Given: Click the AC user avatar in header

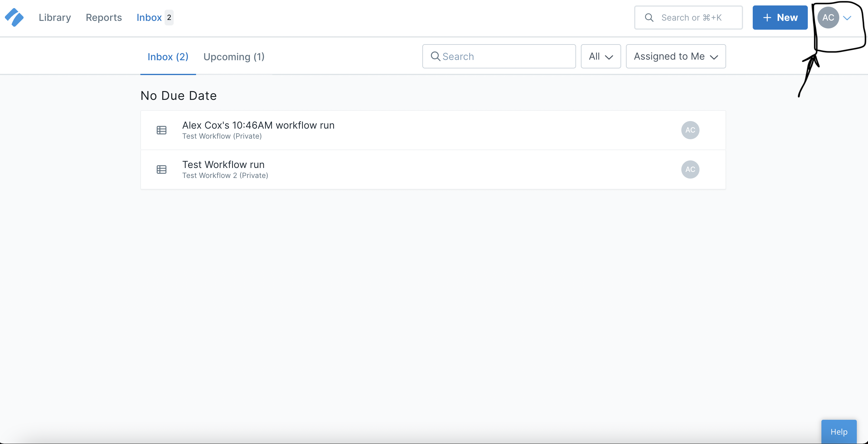Looking at the screenshot, I should pos(828,18).
